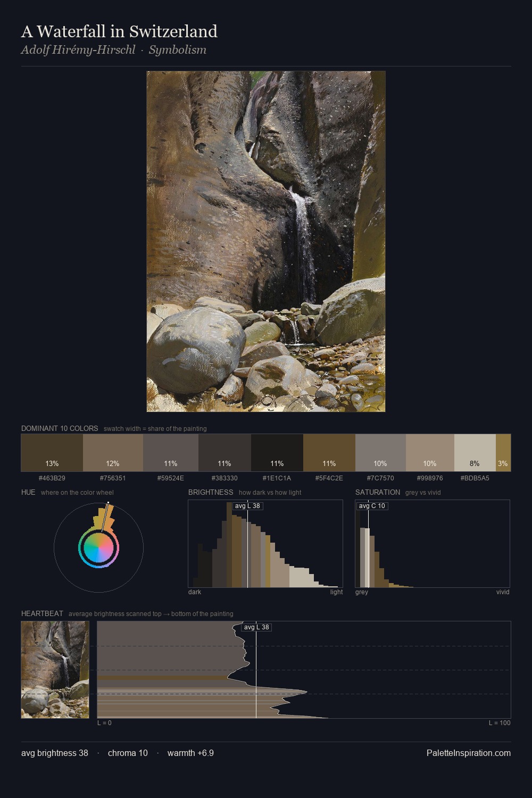This screenshot has width=532, height=798.
Task: Click the 'L = 0' axis label
Action: pos(104,722)
